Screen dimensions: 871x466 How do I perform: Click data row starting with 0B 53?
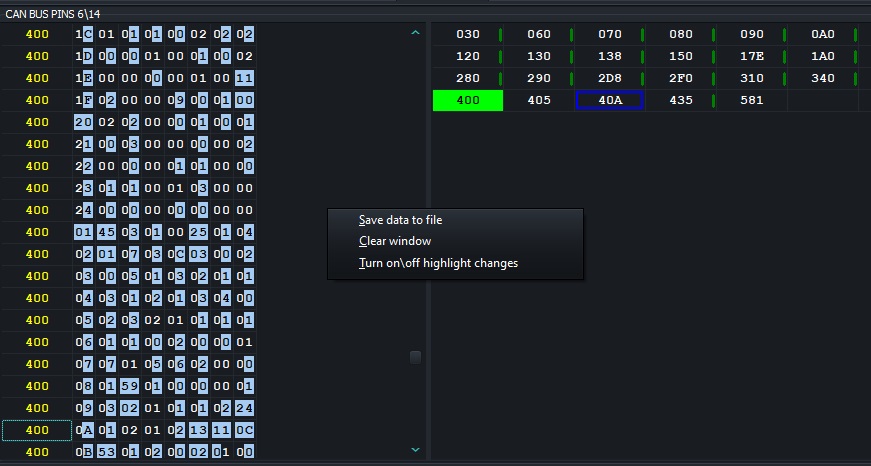point(164,452)
